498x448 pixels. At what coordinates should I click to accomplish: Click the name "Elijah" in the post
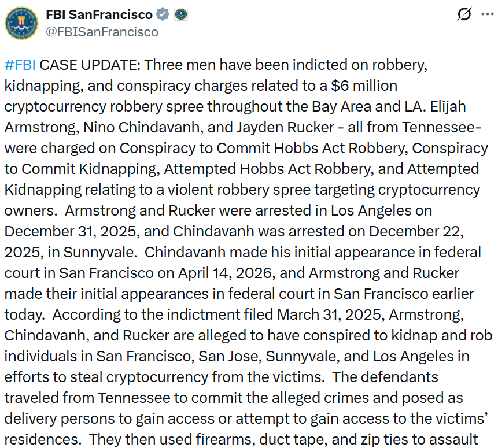point(448,107)
